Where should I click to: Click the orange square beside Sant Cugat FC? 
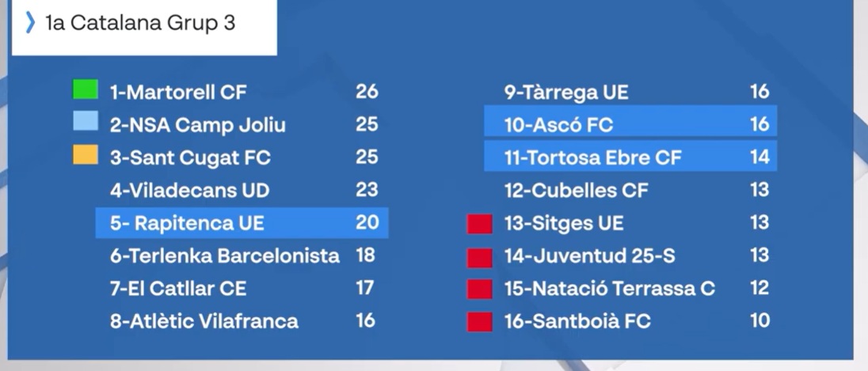[85, 155]
